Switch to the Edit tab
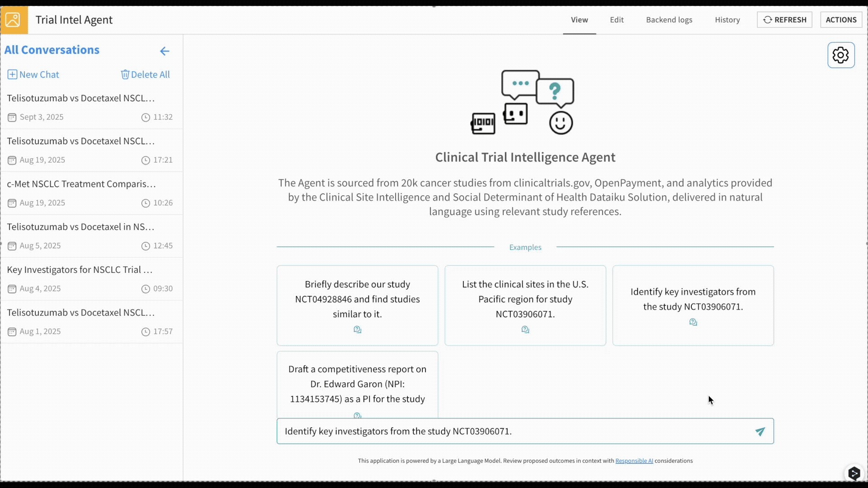This screenshot has width=868, height=488. (617, 19)
